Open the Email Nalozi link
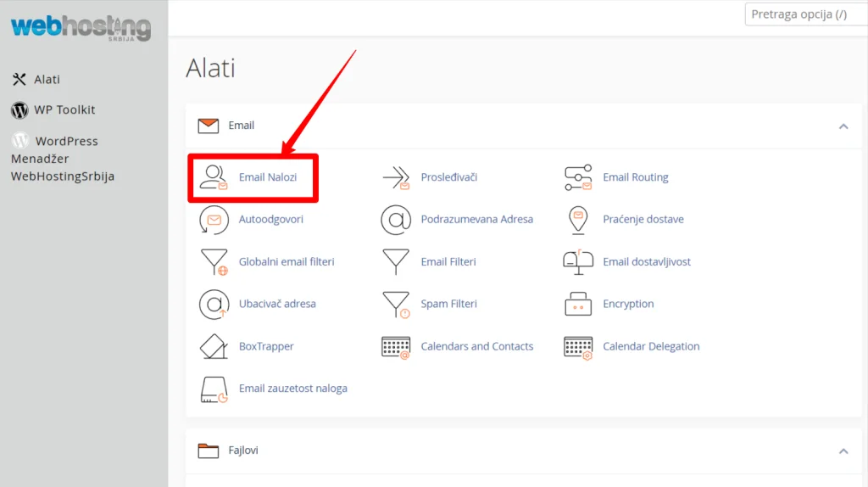This screenshot has width=868, height=487. pos(268,177)
